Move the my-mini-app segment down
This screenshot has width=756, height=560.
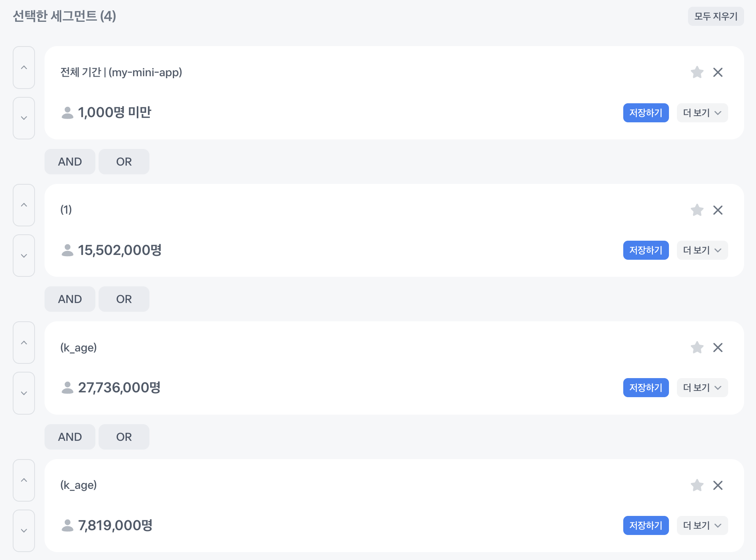click(24, 118)
